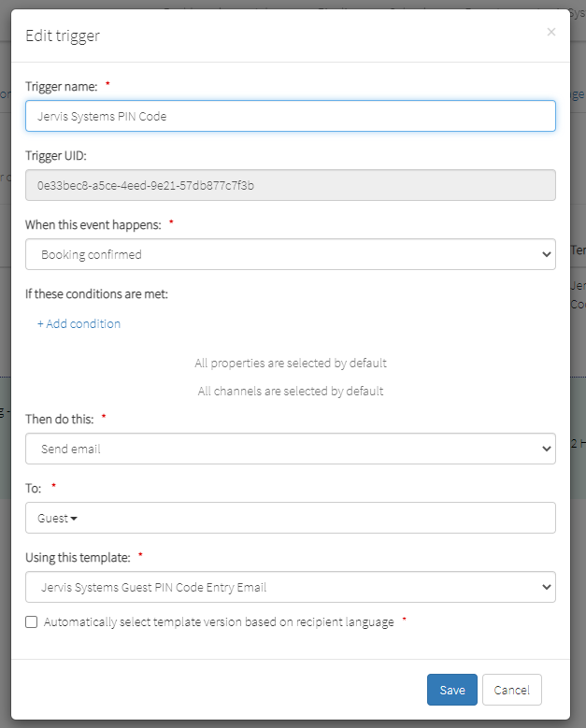586x728 pixels.
Task: Open the Booking confirmed event dropdown
Action: 290,254
